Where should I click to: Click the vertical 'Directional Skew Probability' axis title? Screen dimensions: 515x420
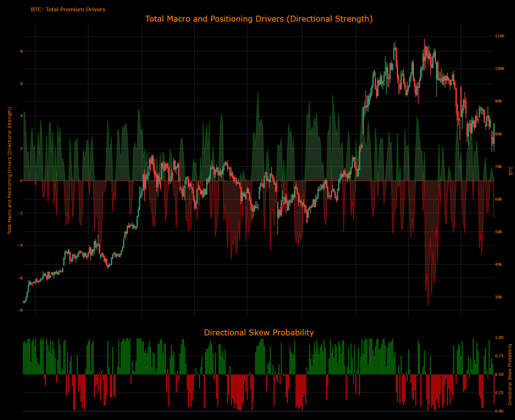pos(510,375)
